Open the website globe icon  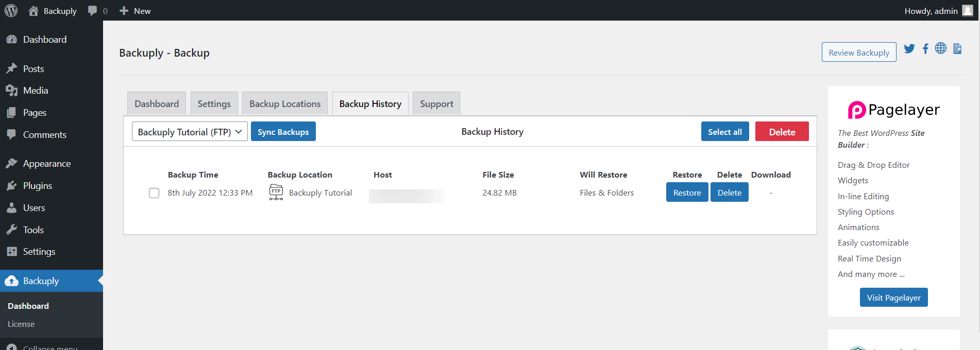pyautogui.click(x=941, y=48)
